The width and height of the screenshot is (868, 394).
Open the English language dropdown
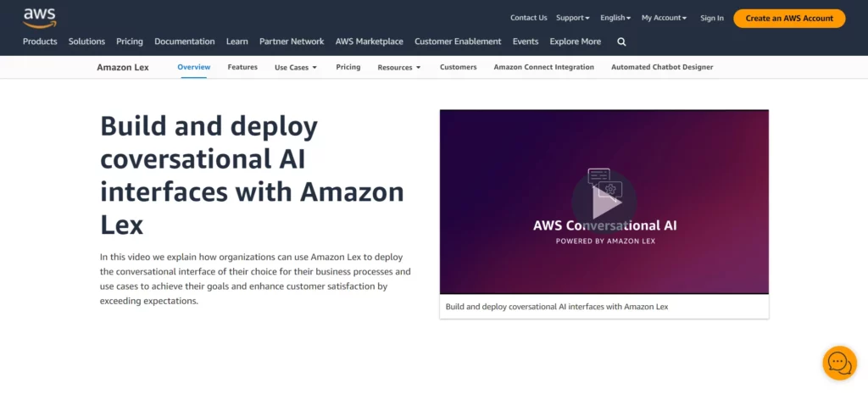click(615, 18)
